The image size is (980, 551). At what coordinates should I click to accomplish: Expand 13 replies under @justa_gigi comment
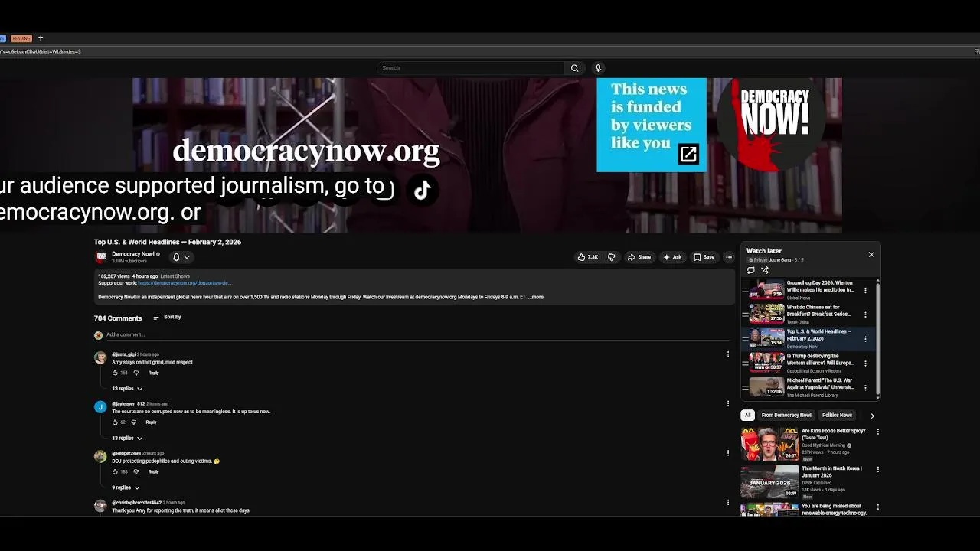pyautogui.click(x=127, y=389)
